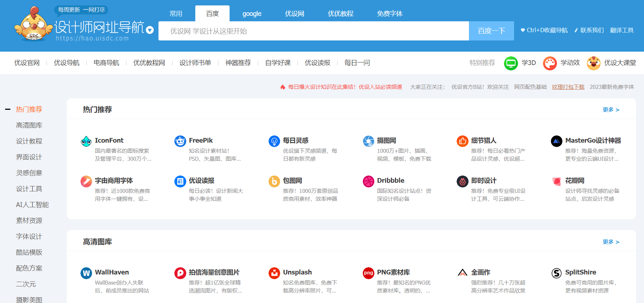Click the IconFont site icon

tap(86, 141)
